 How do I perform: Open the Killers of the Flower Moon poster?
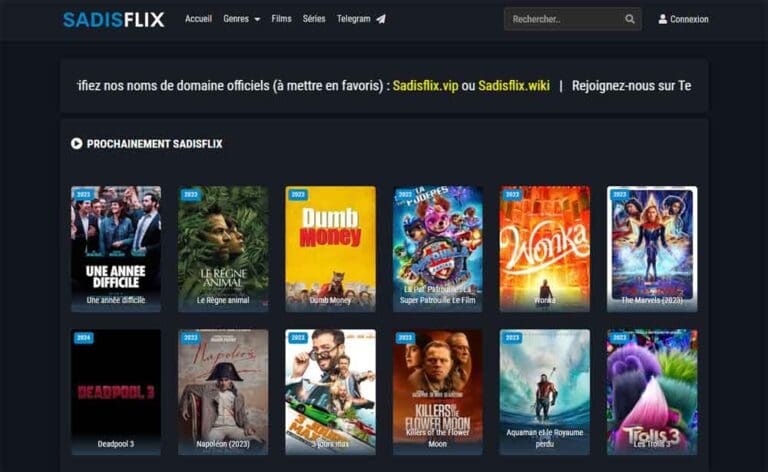pyautogui.click(x=437, y=392)
